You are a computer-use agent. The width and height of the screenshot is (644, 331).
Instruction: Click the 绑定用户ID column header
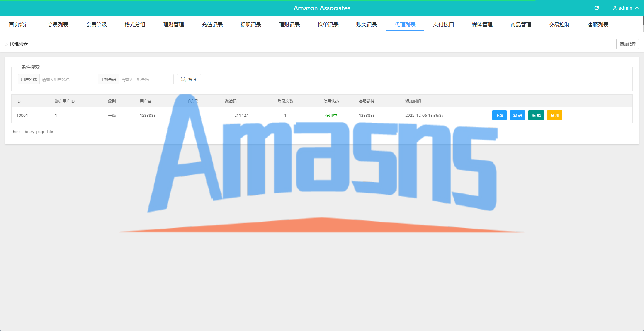[64, 101]
